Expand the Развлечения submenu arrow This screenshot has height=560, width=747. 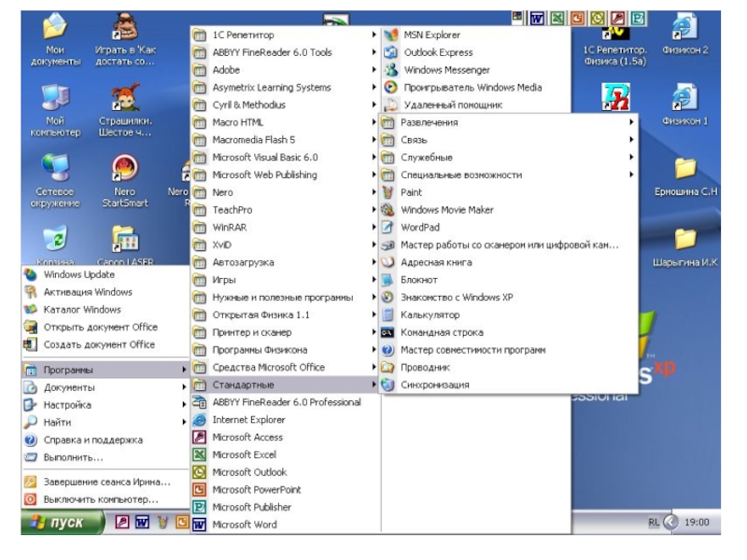[631, 122]
